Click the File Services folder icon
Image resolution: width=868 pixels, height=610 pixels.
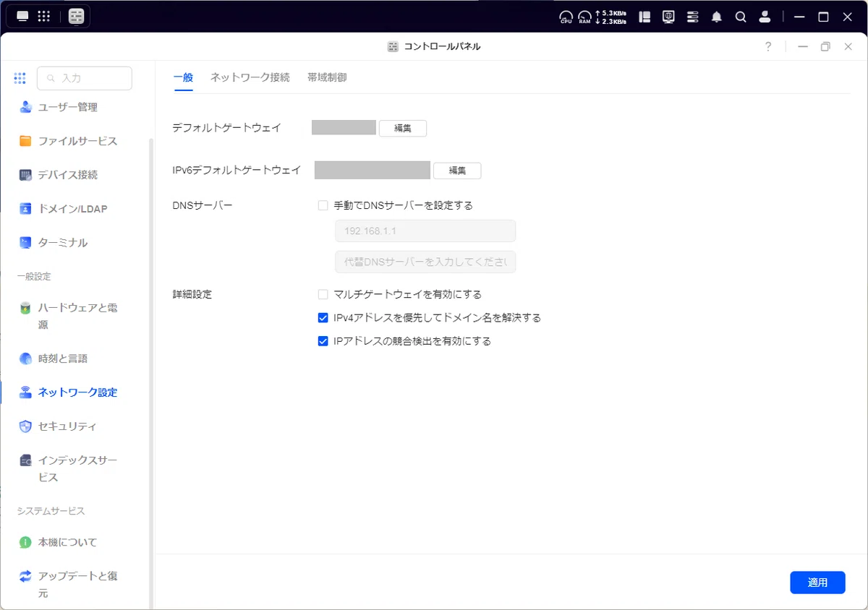click(x=25, y=141)
